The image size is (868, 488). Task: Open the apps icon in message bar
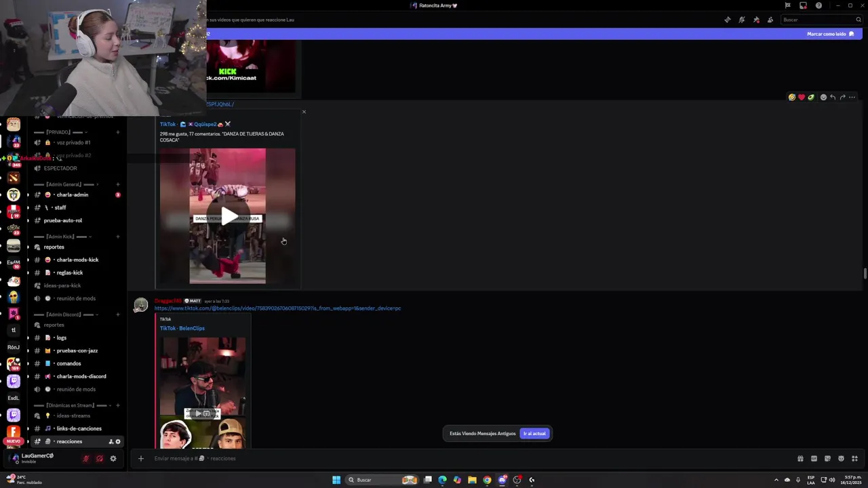(854, 459)
